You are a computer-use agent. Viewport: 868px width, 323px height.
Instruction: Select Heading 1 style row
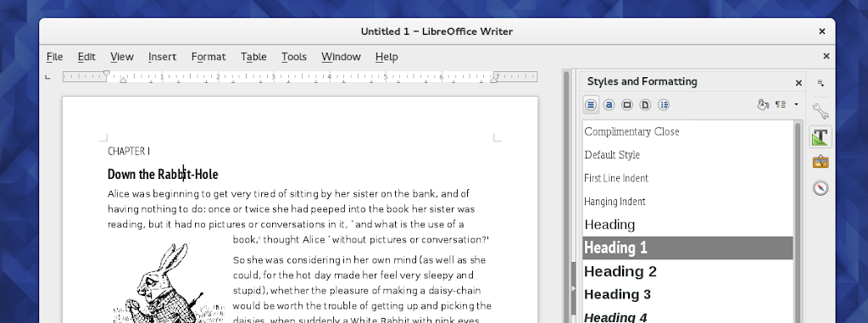(687, 248)
